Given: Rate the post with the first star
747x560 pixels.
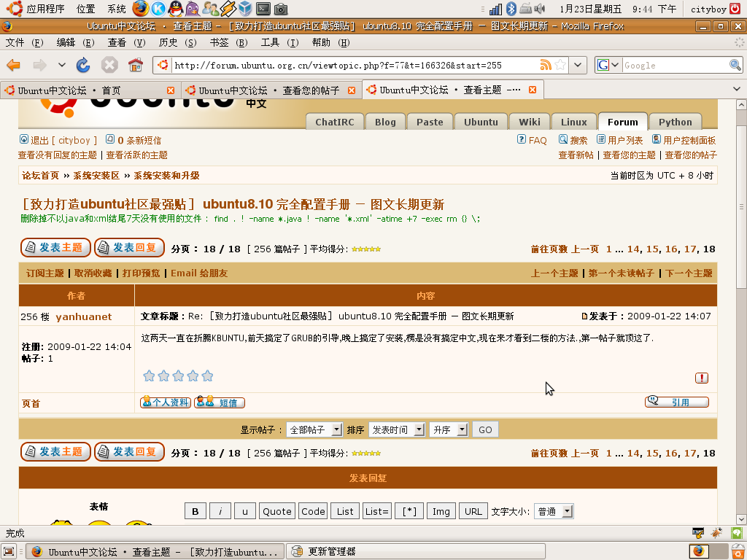Looking at the screenshot, I should click(149, 376).
